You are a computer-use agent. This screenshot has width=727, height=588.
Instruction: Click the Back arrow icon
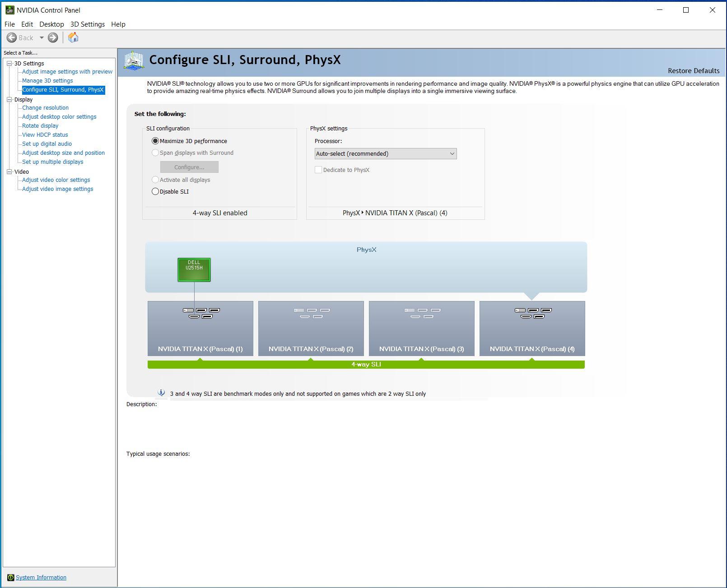pos(12,38)
